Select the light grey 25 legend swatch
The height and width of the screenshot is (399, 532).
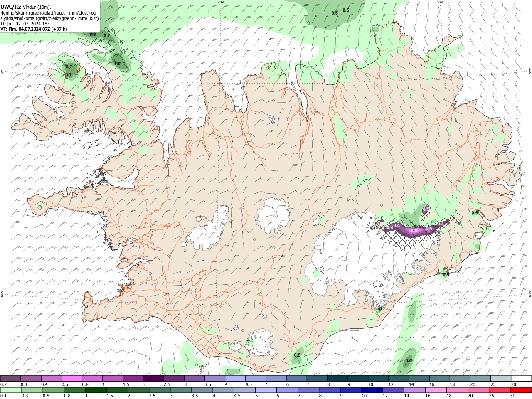coord(500,378)
